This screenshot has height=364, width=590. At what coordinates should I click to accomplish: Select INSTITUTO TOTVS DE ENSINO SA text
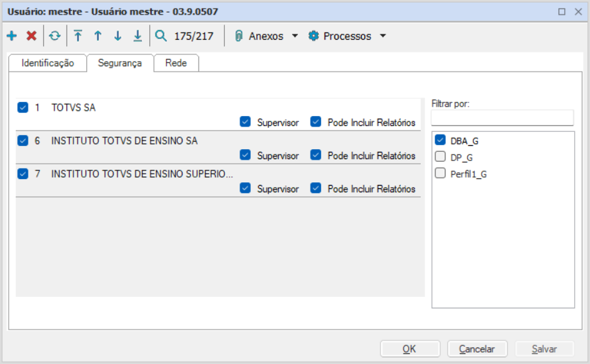(125, 141)
